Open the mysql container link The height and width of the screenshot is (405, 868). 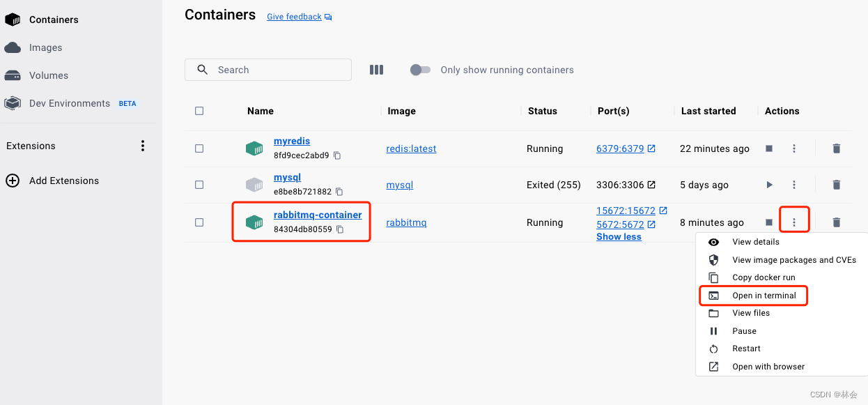[x=288, y=178]
